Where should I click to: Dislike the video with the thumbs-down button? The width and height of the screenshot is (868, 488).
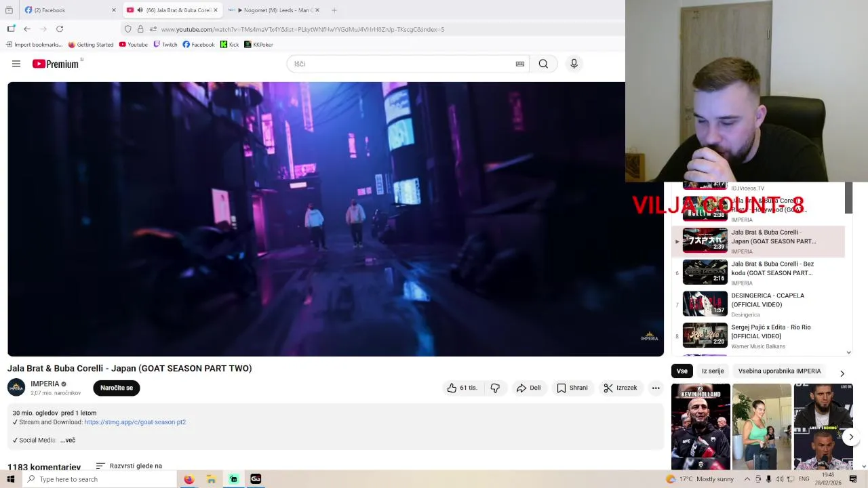(495, 388)
